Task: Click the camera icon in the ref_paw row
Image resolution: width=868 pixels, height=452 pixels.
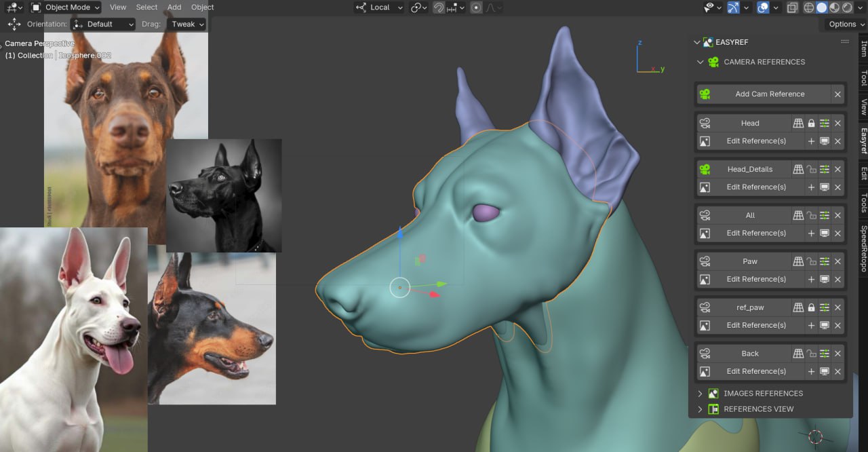Action: (x=705, y=308)
